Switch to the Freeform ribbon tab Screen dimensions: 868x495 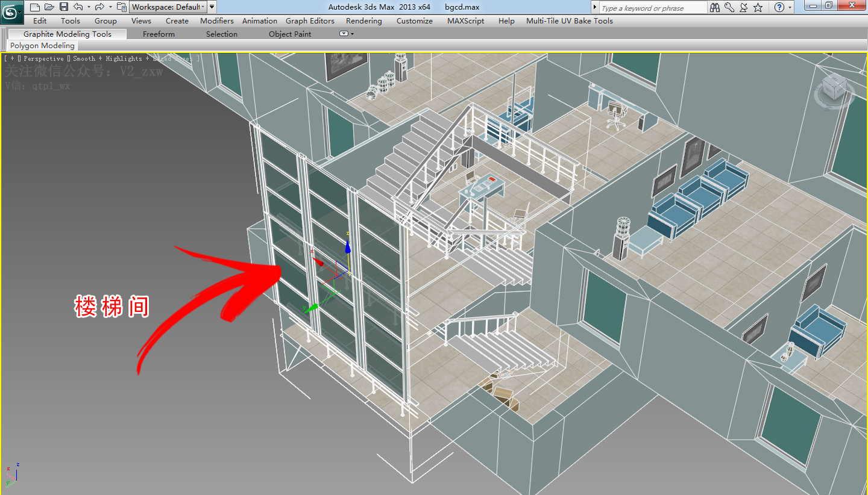point(159,34)
